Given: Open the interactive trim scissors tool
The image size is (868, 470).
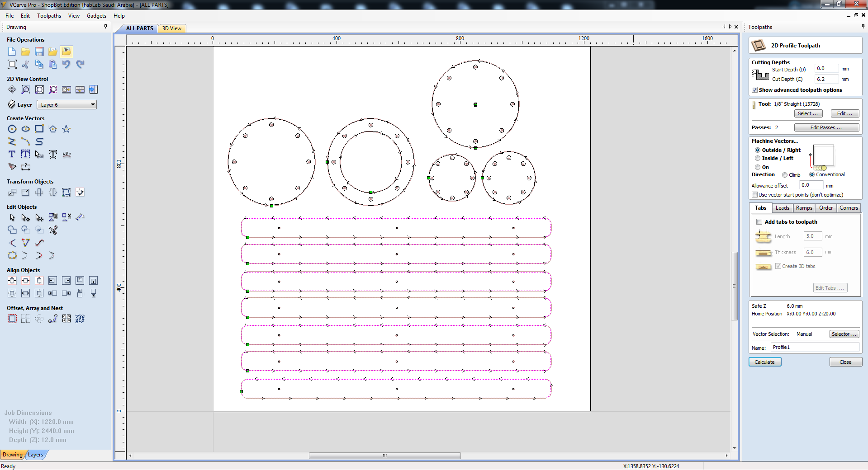Looking at the screenshot, I should tap(53, 230).
